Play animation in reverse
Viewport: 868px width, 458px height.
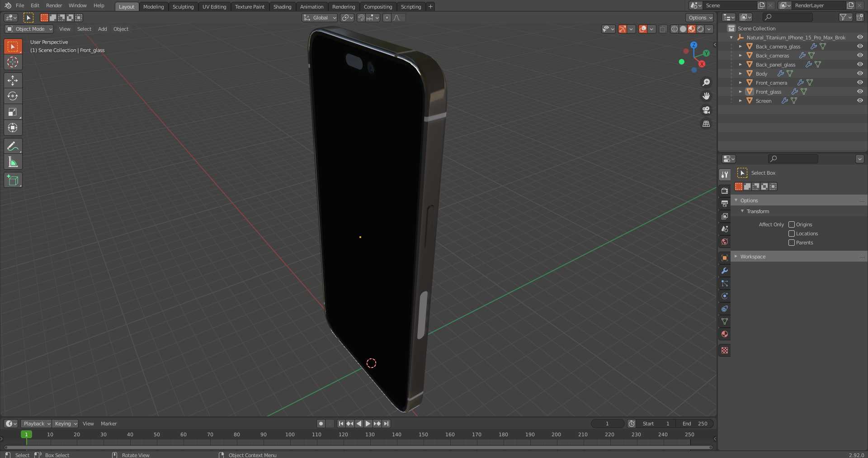pyautogui.click(x=359, y=424)
